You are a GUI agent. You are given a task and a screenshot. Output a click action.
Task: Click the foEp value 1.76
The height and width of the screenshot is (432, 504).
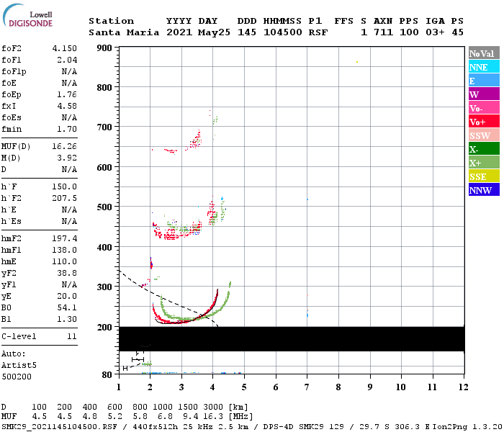point(67,94)
